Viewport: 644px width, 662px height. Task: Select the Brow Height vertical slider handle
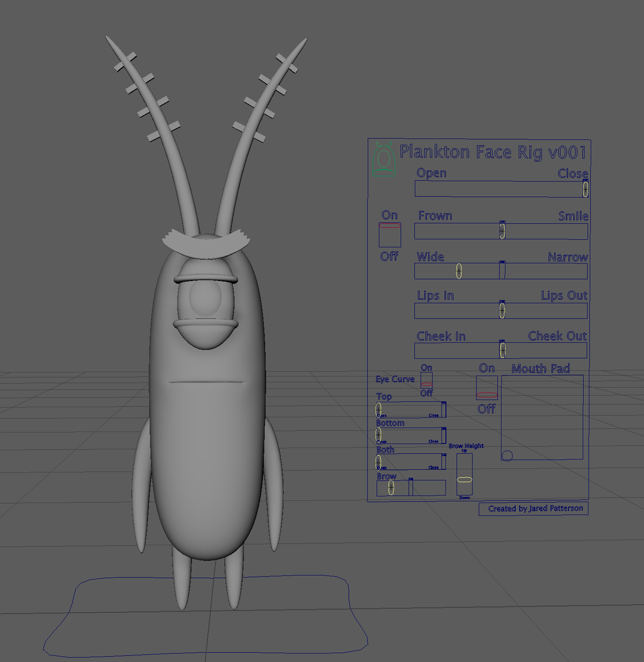[464, 480]
